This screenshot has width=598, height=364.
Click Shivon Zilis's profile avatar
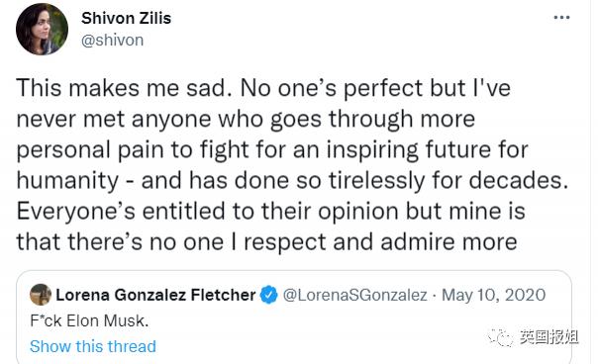coord(42,30)
